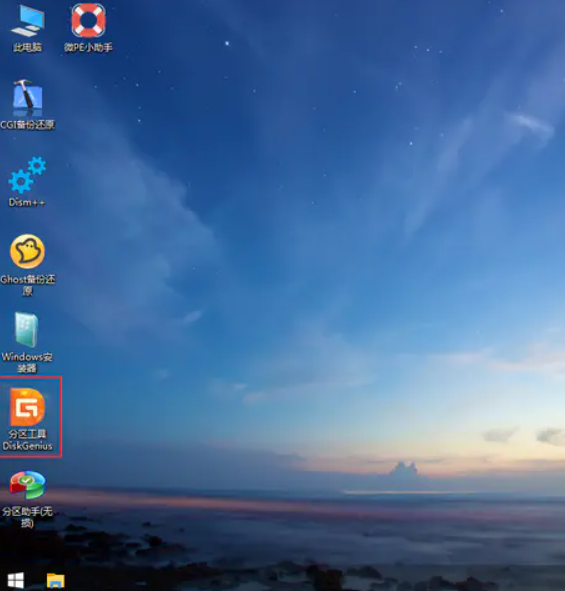Click the Windows安装器 label text
This screenshot has width=565, height=591.
click(27, 362)
